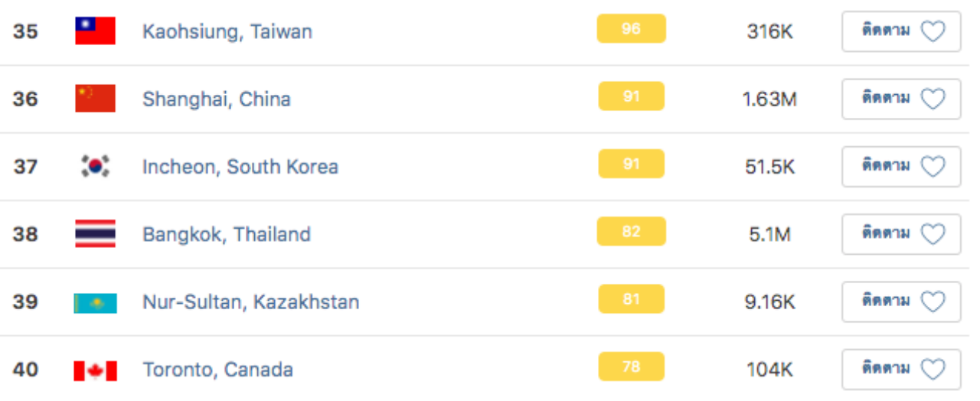Click the Canada flag icon
The height and width of the screenshot is (401, 980).
click(x=95, y=371)
